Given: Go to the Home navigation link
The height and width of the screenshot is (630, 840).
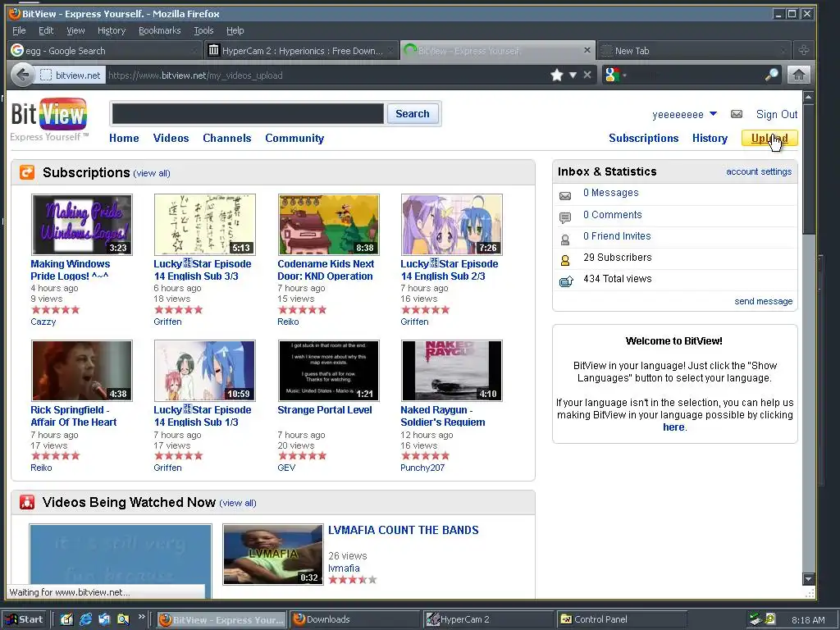Looking at the screenshot, I should [x=125, y=138].
